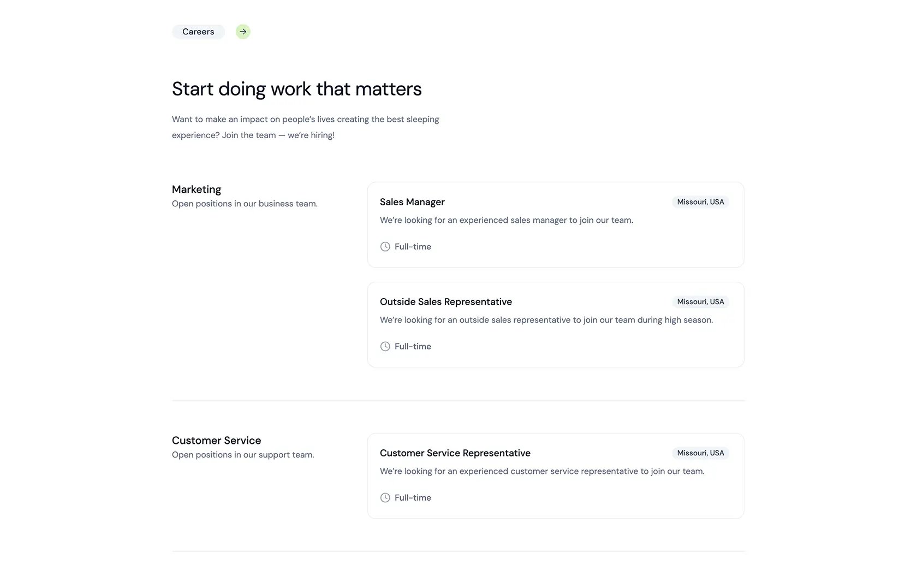Image resolution: width=917 pixels, height=588 pixels.
Task: Click Missouri, USA tag on Customer Service Representative
Action: click(x=700, y=453)
